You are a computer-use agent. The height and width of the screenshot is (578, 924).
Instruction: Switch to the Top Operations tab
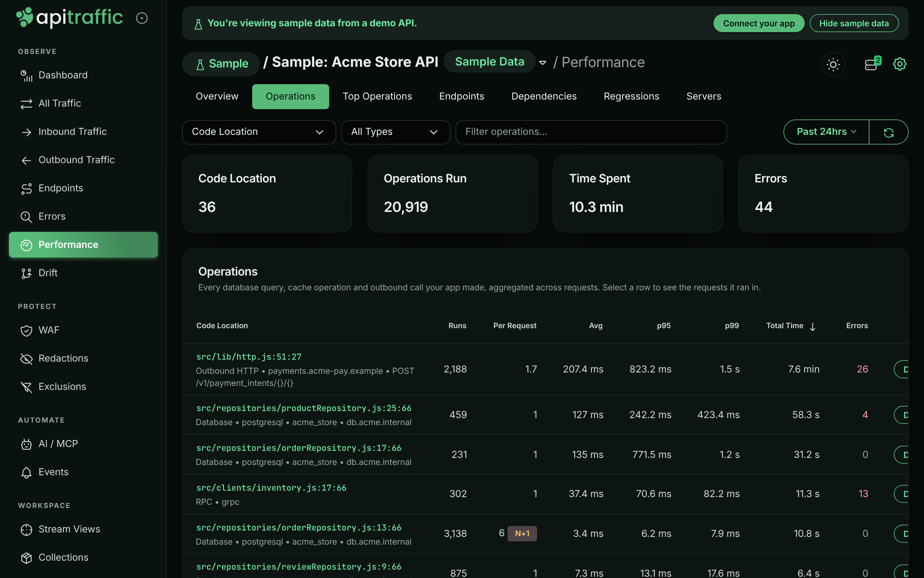tap(377, 96)
